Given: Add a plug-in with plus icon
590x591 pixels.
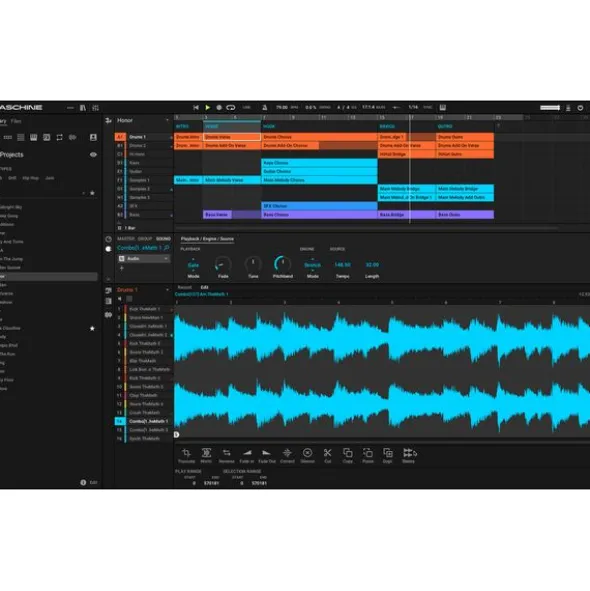Looking at the screenshot, I should tap(122, 268).
